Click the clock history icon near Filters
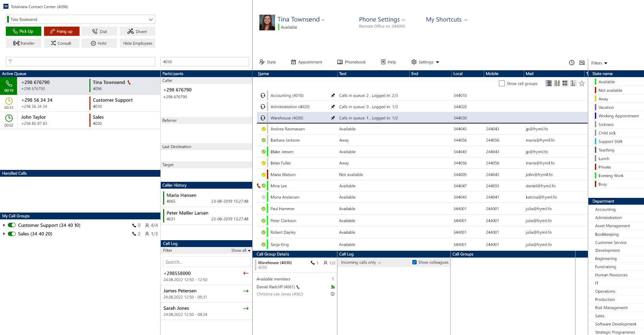 click(572, 62)
